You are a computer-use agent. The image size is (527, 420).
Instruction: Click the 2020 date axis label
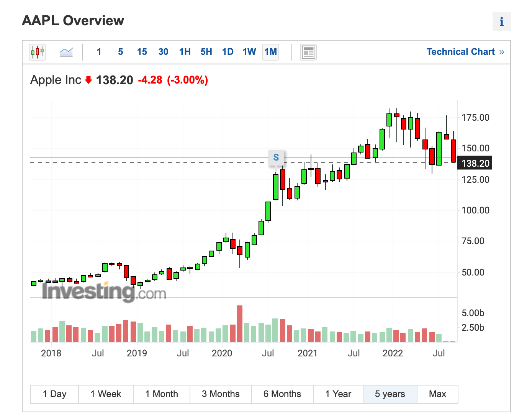click(x=222, y=353)
